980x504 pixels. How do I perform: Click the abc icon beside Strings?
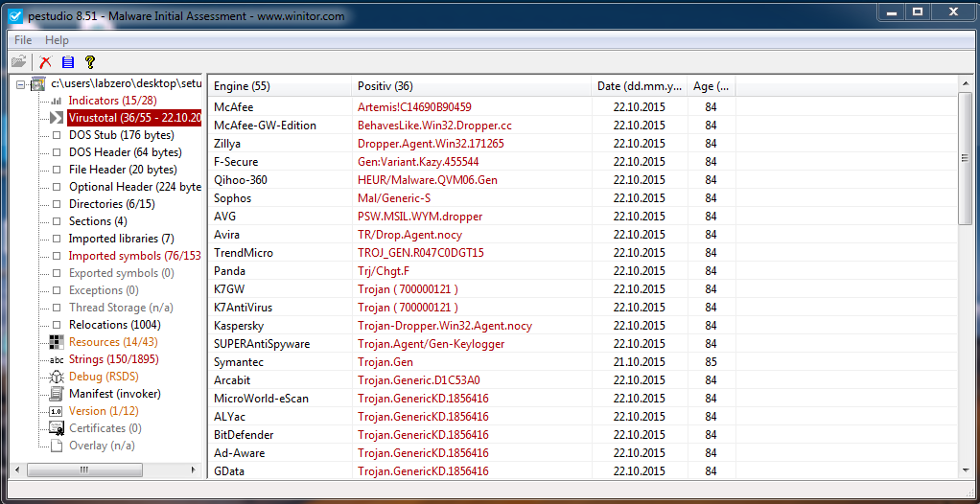coord(57,359)
